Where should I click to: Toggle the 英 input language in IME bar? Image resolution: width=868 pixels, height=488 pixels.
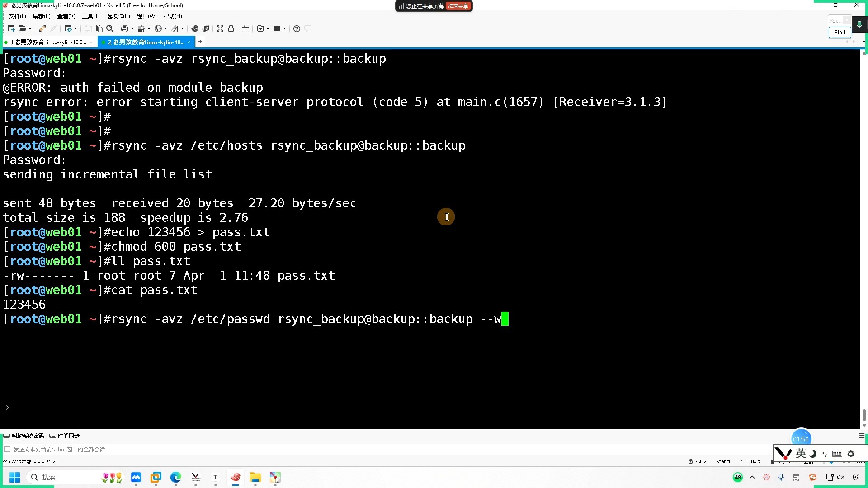tap(801, 453)
